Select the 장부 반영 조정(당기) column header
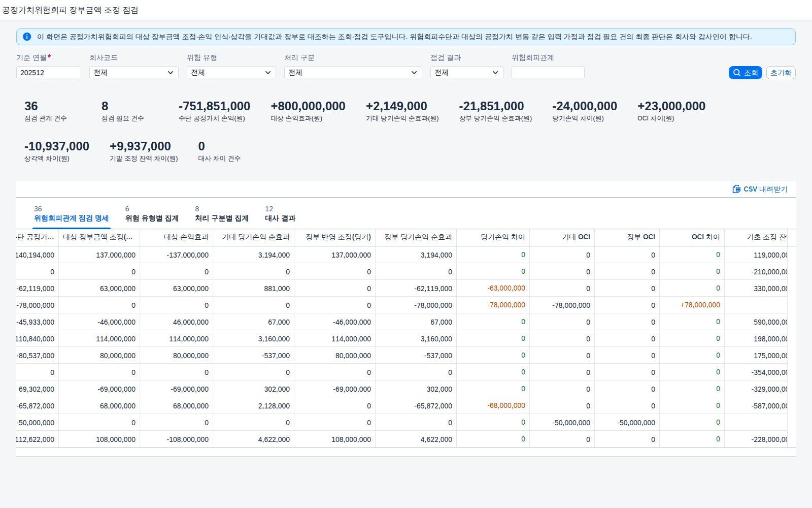Image resolution: width=812 pixels, height=508 pixels. (x=335, y=237)
